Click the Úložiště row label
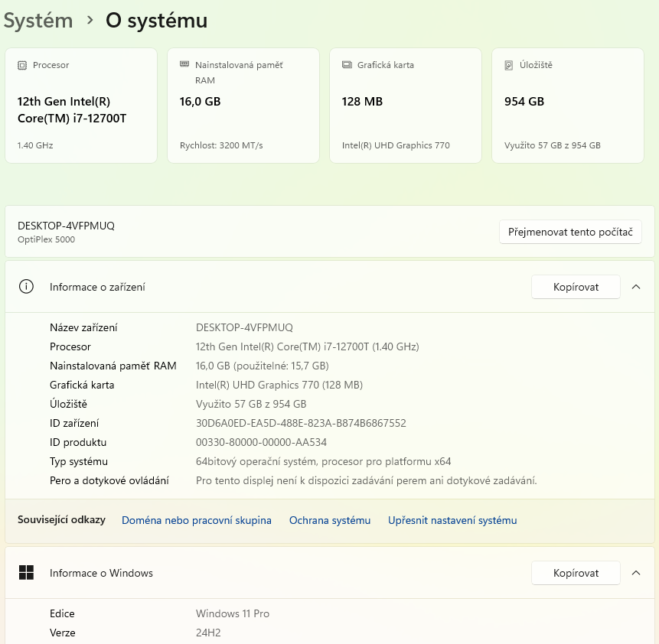This screenshot has width=659, height=644. (68, 404)
